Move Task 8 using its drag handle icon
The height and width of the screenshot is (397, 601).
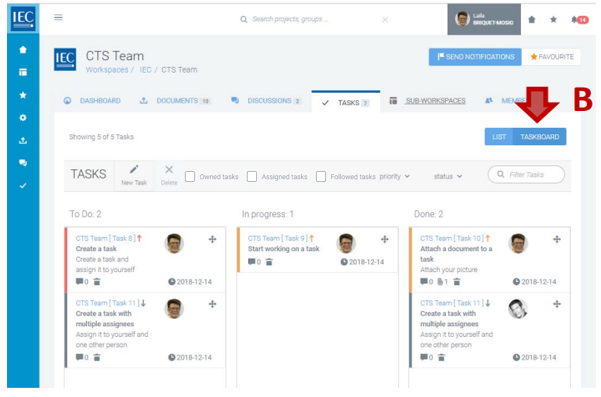212,240
